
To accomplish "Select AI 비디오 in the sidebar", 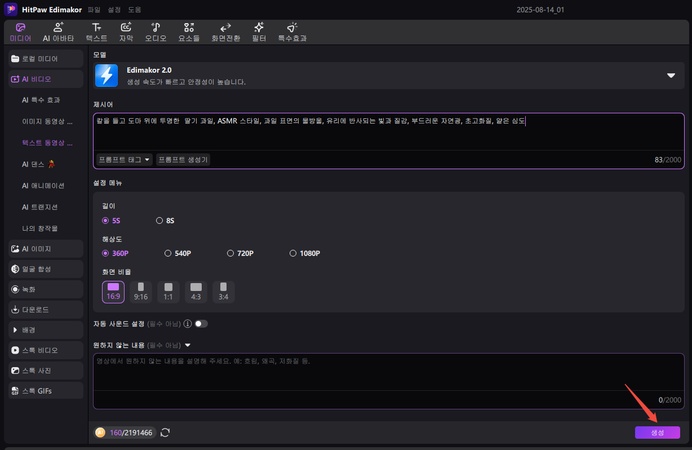I will 45,79.
